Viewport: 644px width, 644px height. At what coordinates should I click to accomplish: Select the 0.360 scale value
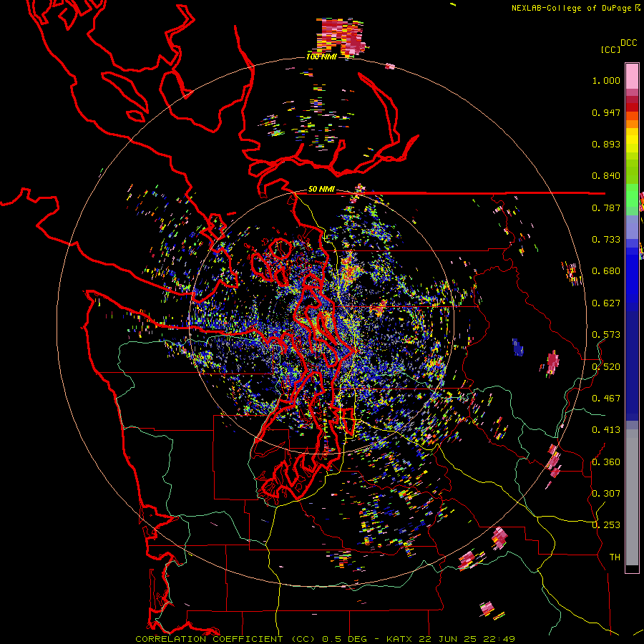[606, 462]
